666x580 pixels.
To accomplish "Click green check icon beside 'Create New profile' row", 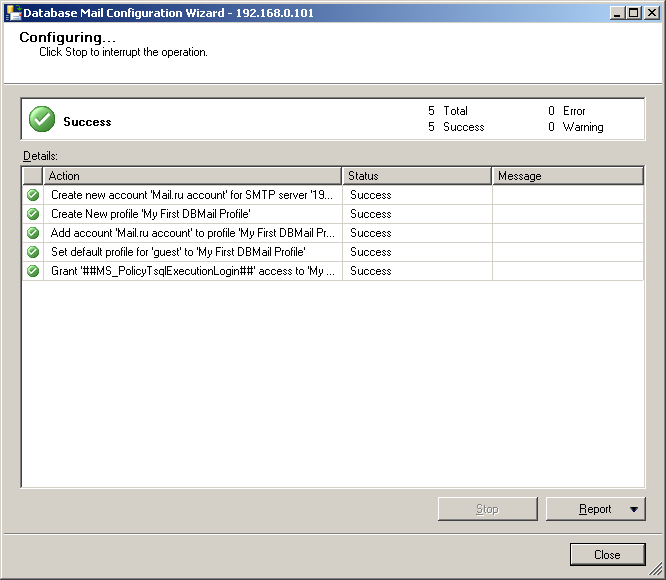I will click(x=33, y=214).
